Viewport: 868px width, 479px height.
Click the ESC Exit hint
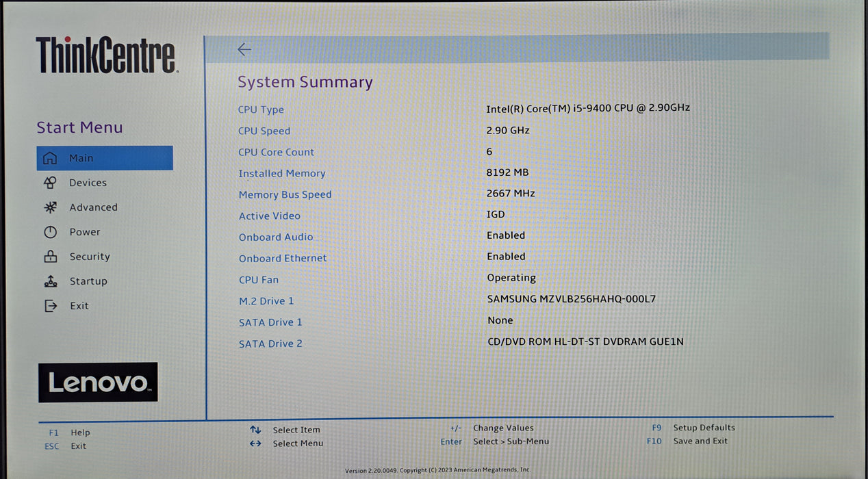(66, 446)
